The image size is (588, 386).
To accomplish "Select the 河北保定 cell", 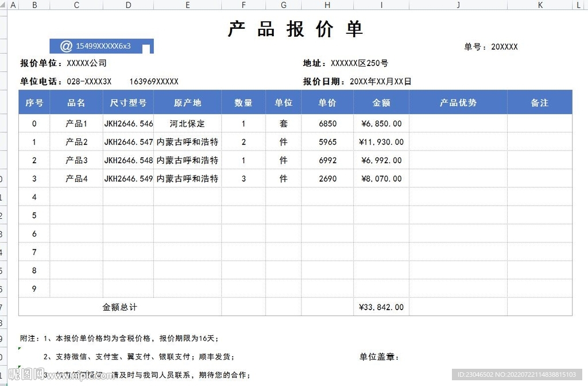I will tap(188, 123).
